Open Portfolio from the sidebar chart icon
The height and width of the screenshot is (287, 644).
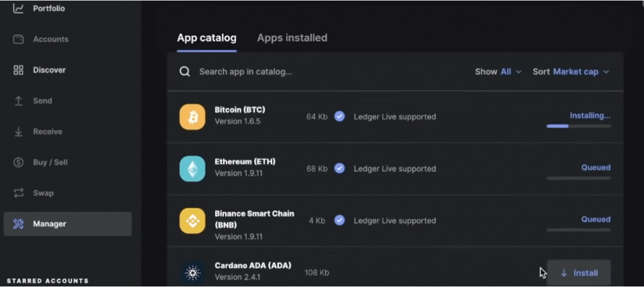18,9
